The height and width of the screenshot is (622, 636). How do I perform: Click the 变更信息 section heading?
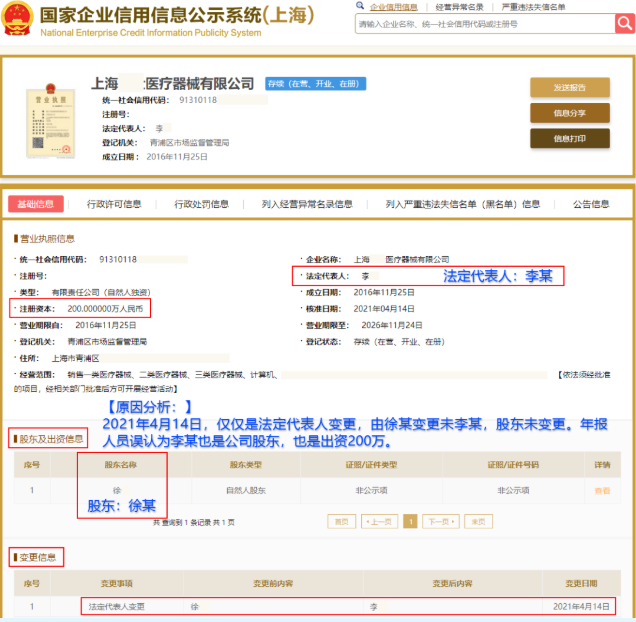[38, 557]
